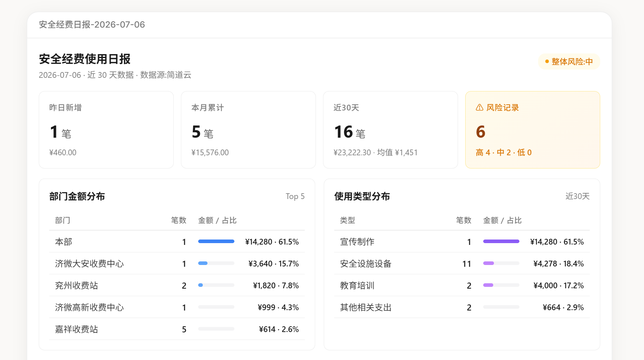Viewport: 644px width, 360px height.
Task: Click the 近30天 label in 使用类型分布 header
Action: tap(578, 196)
